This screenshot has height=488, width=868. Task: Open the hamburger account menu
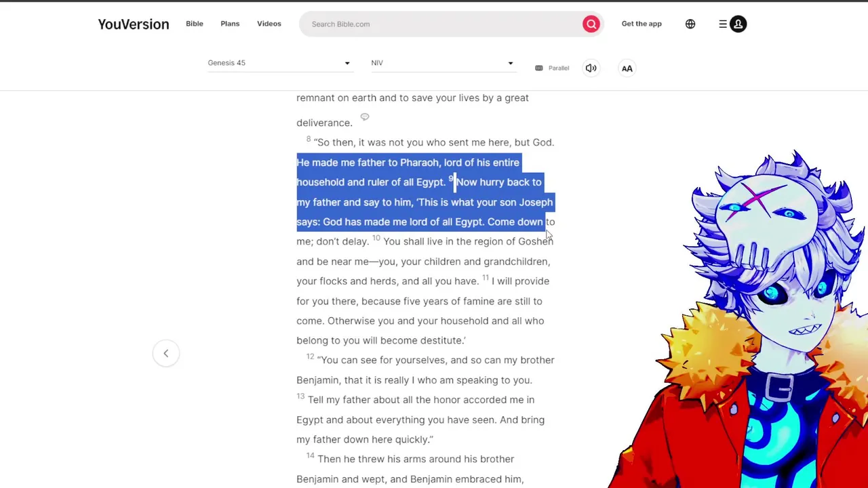[x=723, y=24]
